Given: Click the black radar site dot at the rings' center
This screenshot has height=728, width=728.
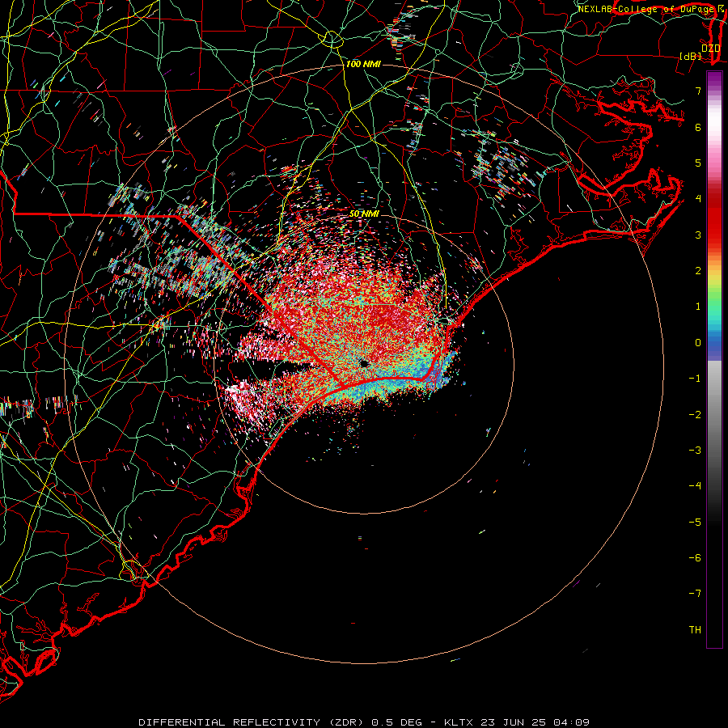Looking at the screenshot, I should pos(364,363).
